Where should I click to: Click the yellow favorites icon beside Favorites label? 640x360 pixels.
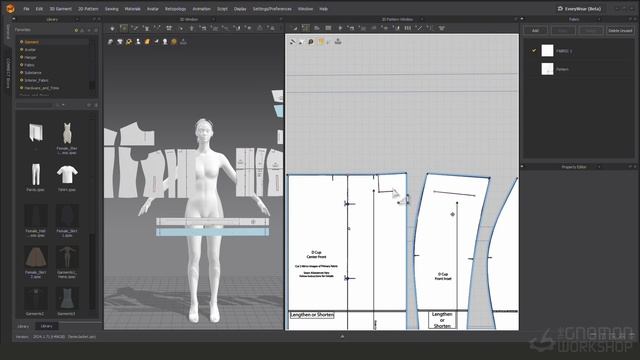tap(76, 30)
